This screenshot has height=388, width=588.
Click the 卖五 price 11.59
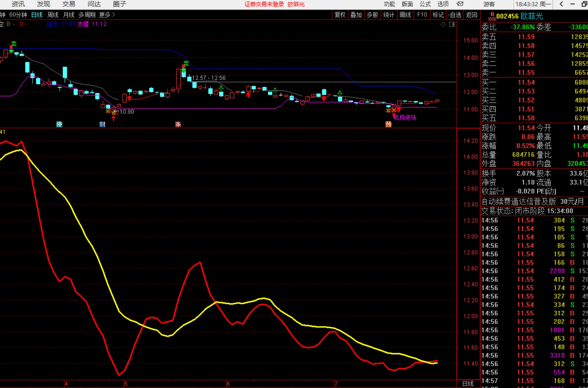click(x=526, y=37)
